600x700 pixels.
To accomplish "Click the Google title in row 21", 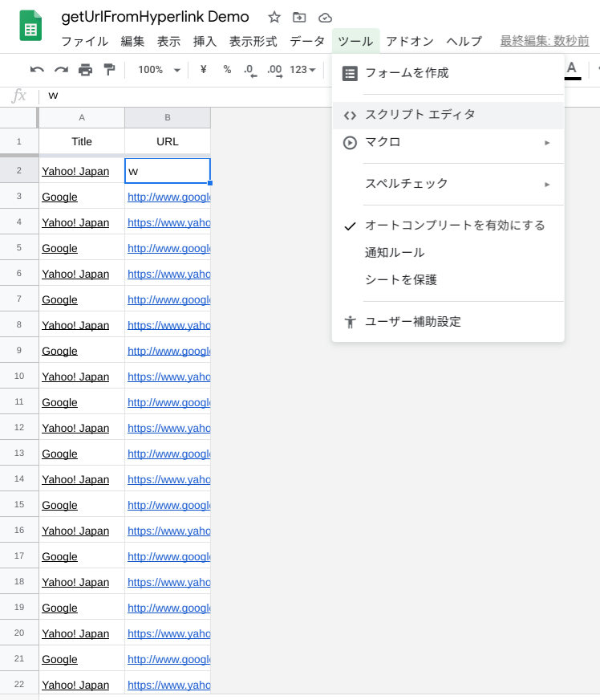I will 59,659.
